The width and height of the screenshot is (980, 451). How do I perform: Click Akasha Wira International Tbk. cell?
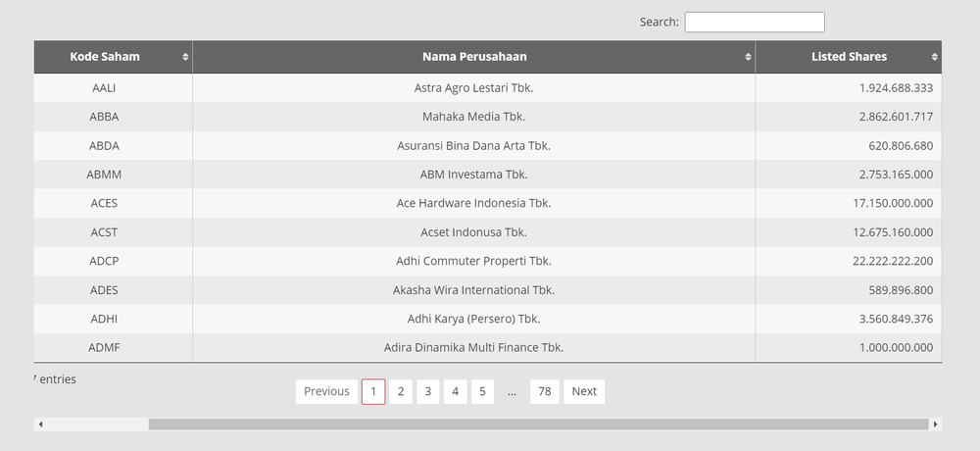[473, 290]
